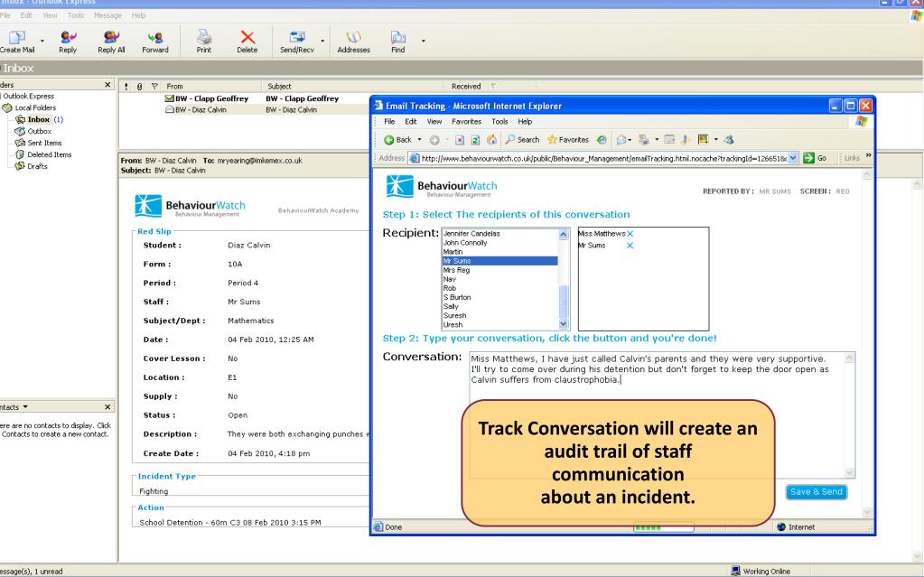Open the Back history dropdown arrow
The width and height of the screenshot is (924, 577).
point(420,140)
